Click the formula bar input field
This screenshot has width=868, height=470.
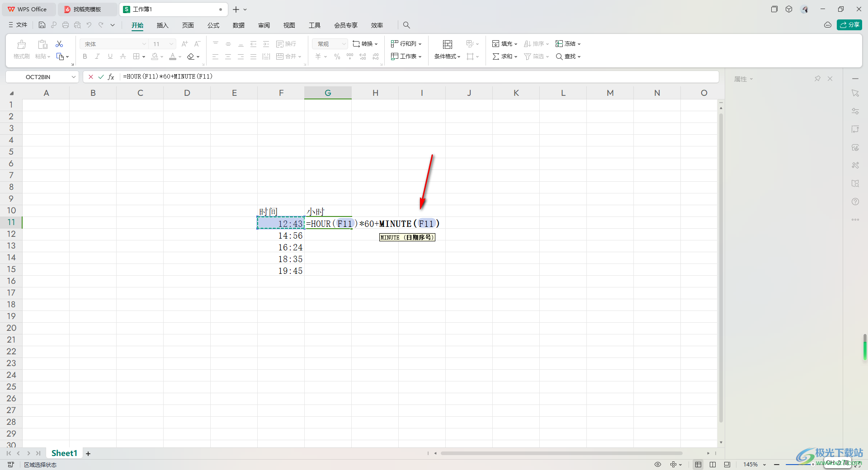[419, 77]
